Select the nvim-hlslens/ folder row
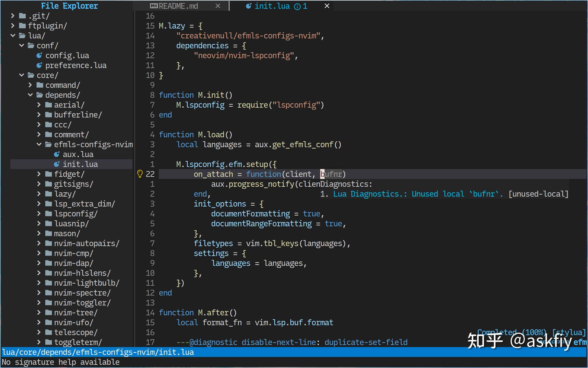This screenshot has width=588, height=368. [71, 273]
